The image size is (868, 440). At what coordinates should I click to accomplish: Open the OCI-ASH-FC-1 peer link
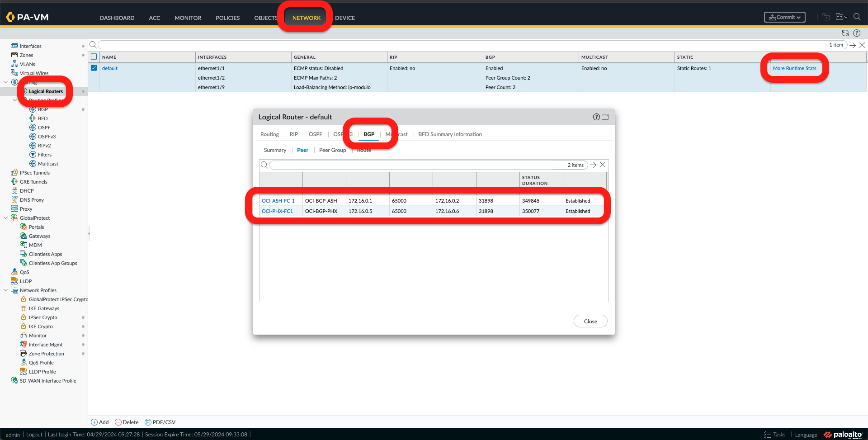click(278, 201)
